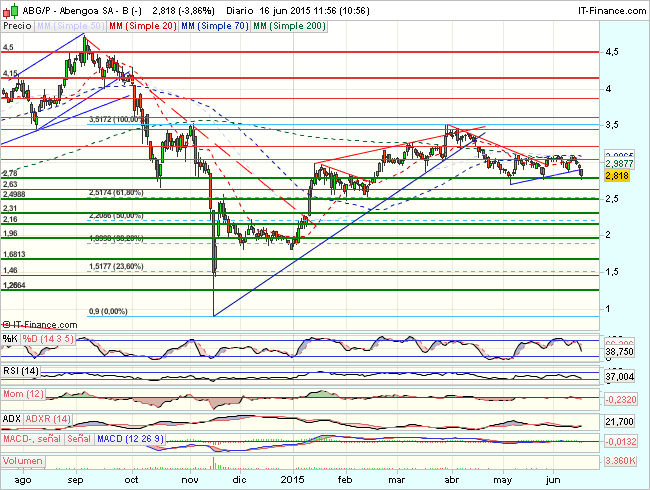Click the Diario timeframe text in the header
This screenshot has height=490, width=650.
click(239, 11)
